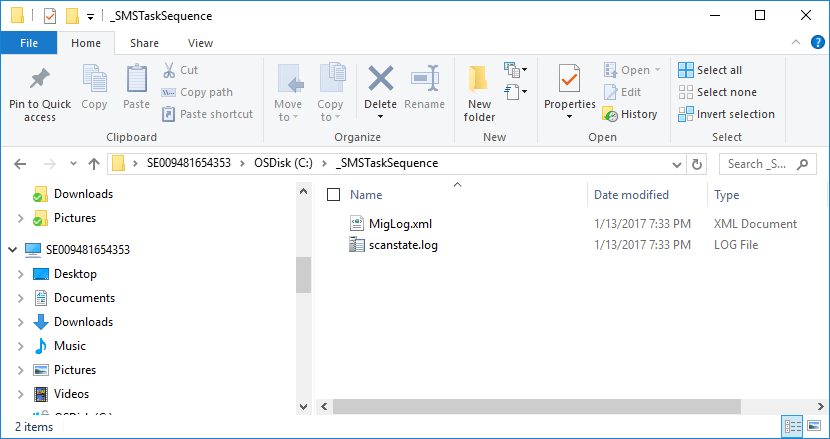Viewport: 830px width, 439px height.
Task: Expand the Music tree node
Action: (20, 346)
